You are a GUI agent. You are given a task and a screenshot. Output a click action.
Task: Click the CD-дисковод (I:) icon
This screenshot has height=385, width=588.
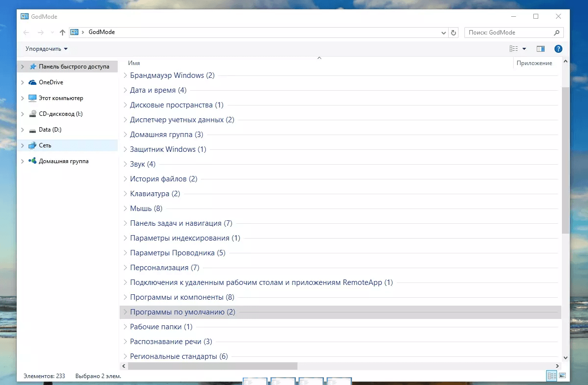pyautogui.click(x=33, y=114)
